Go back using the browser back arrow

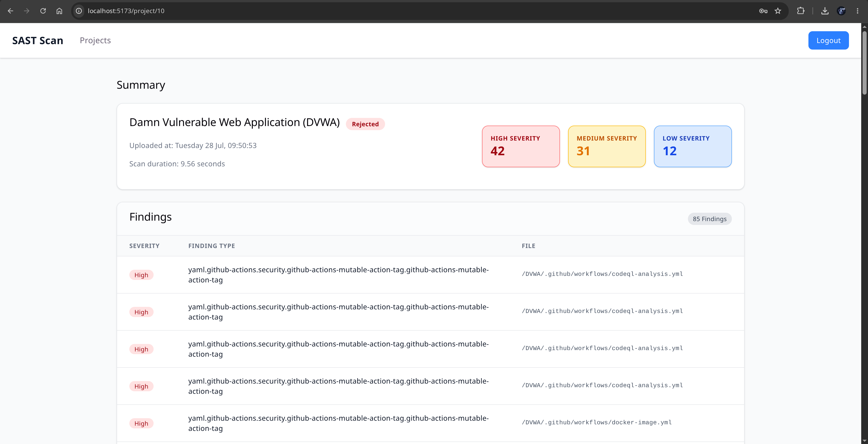10,11
